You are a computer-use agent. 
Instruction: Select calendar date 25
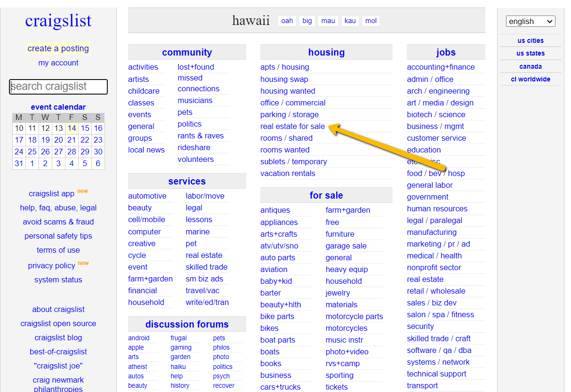(32, 152)
